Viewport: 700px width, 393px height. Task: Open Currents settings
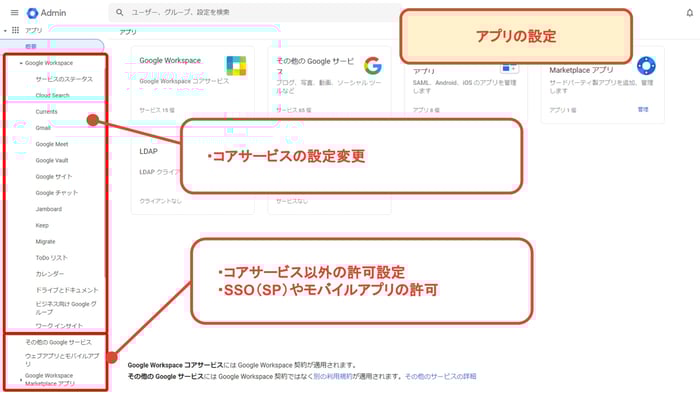coord(46,112)
